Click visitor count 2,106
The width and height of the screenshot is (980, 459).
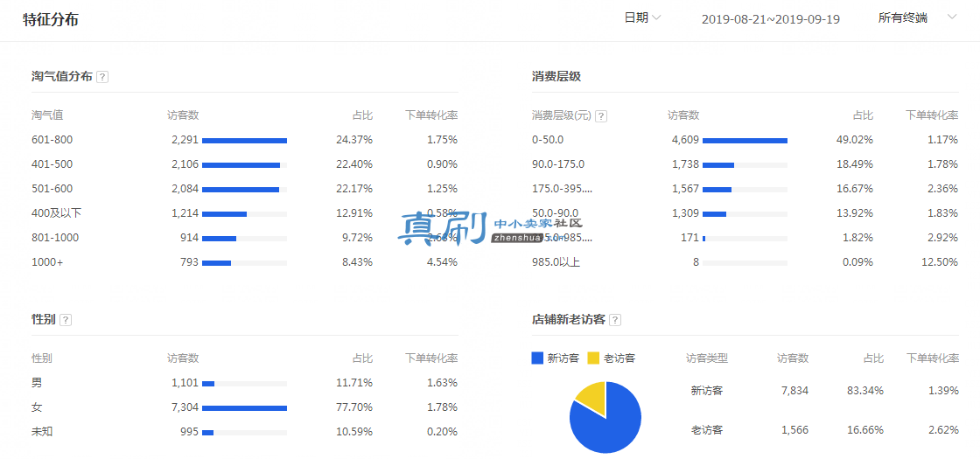click(185, 164)
